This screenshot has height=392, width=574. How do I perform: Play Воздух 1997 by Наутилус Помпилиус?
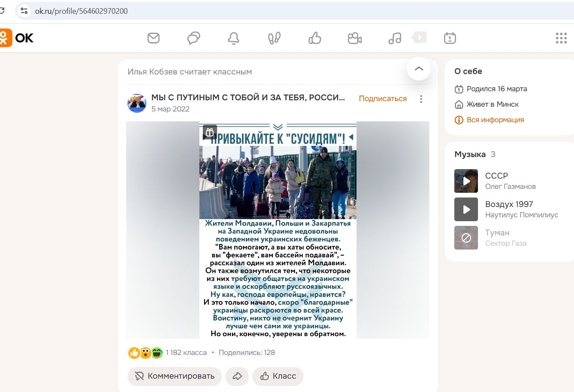click(466, 210)
